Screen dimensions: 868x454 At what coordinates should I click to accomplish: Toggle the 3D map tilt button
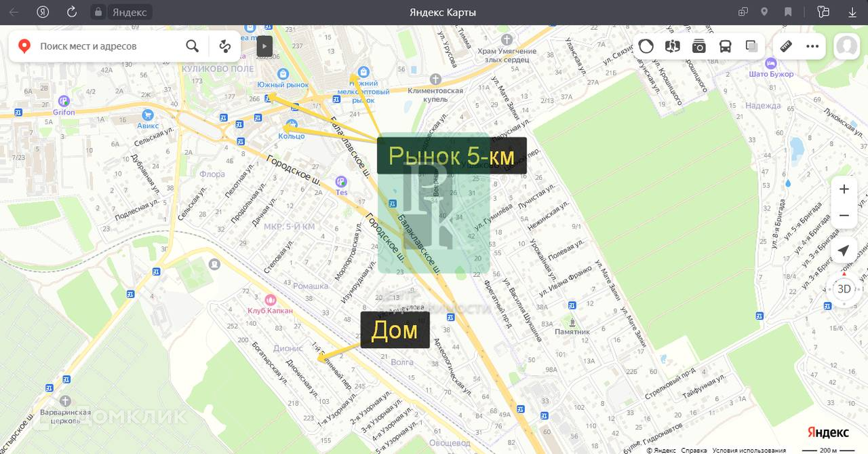(844, 288)
